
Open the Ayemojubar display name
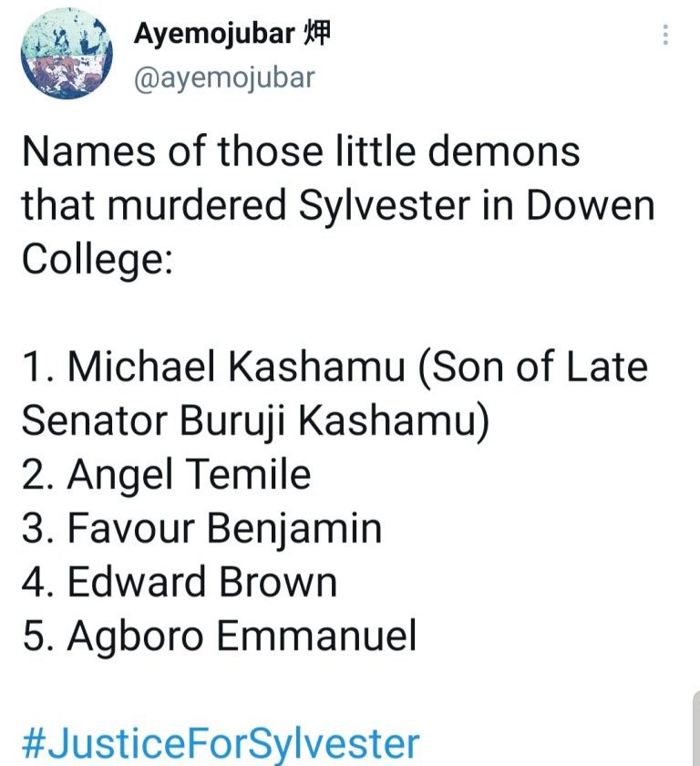pyautogui.click(x=215, y=35)
